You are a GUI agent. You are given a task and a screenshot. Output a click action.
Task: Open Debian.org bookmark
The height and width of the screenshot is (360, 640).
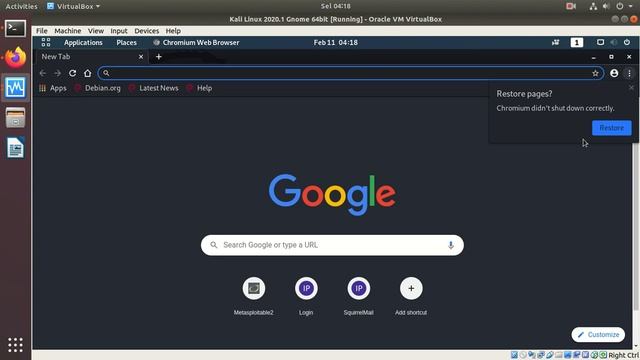click(x=98, y=88)
